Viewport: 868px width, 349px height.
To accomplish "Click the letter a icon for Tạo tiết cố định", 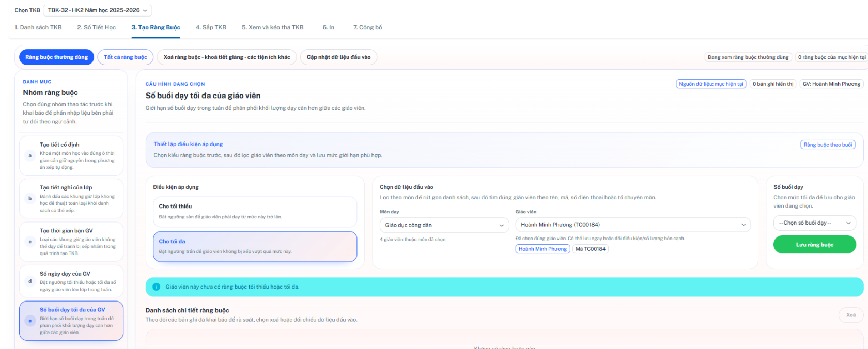I will point(30,155).
